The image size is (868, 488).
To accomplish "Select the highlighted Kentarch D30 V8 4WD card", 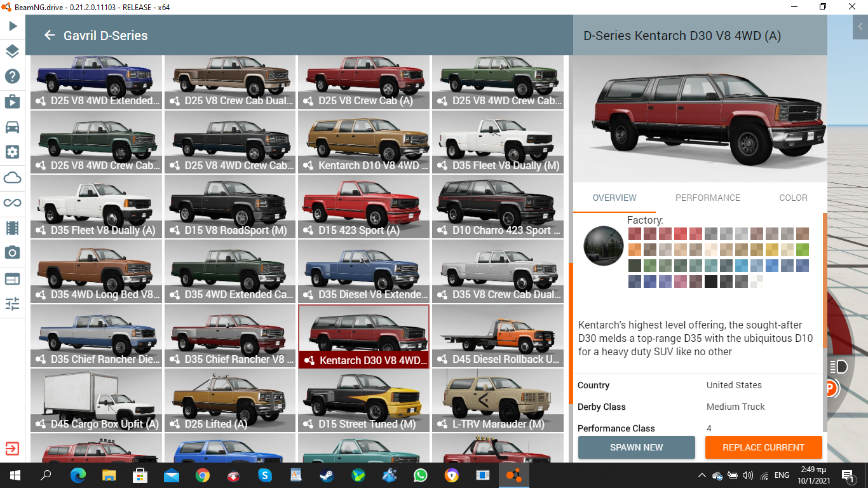I will (364, 336).
